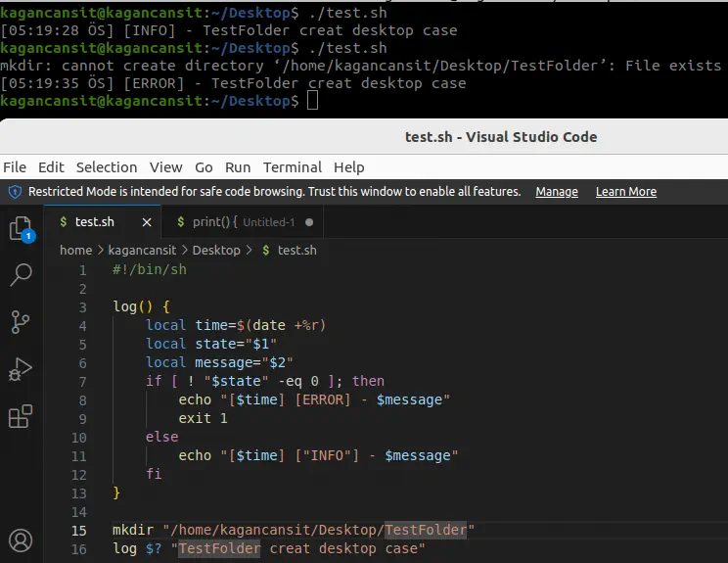Viewport: 728px width, 563px height.
Task: Close the test.sh editor tab
Action: [147, 222]
